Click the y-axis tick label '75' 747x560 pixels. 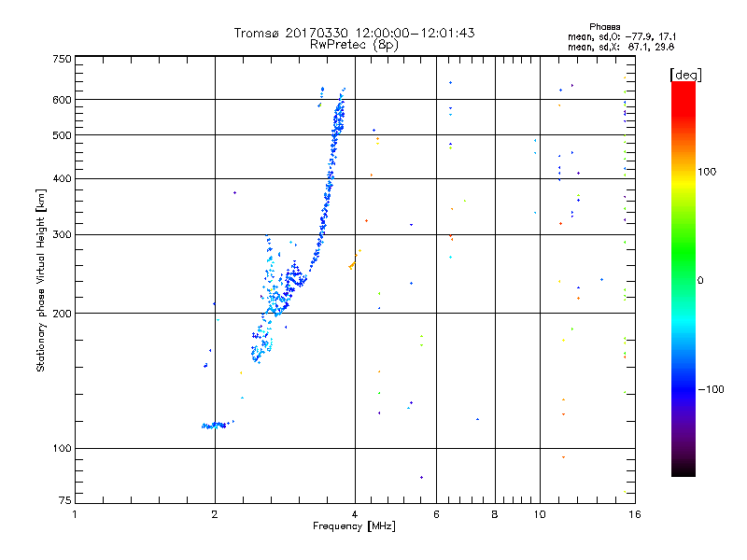[65, 500]
